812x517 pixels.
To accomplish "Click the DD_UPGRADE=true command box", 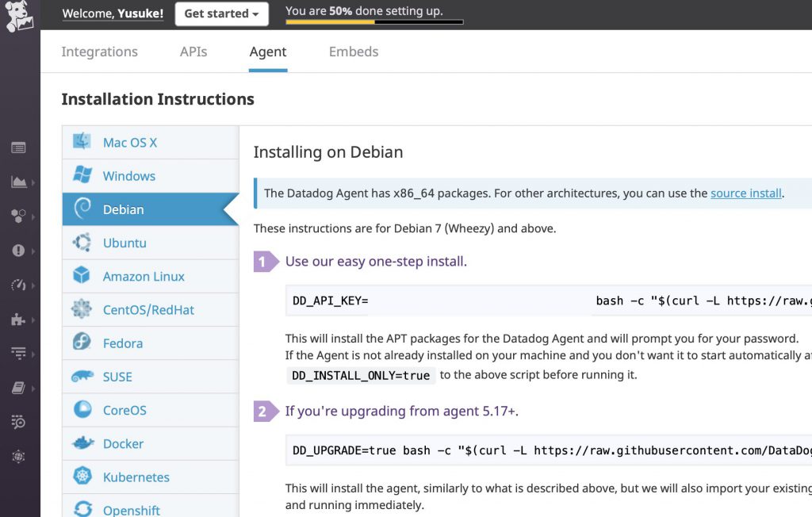I will (549, 450).
